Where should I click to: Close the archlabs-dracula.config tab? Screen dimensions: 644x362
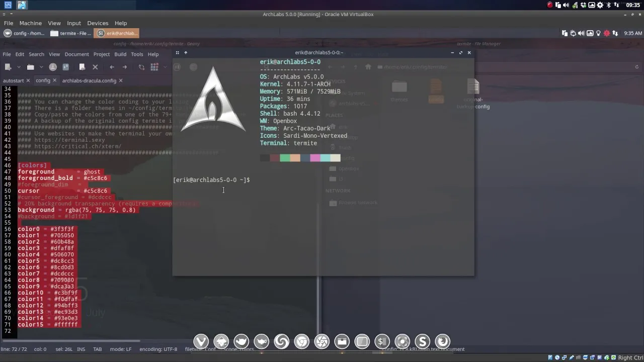120,80
